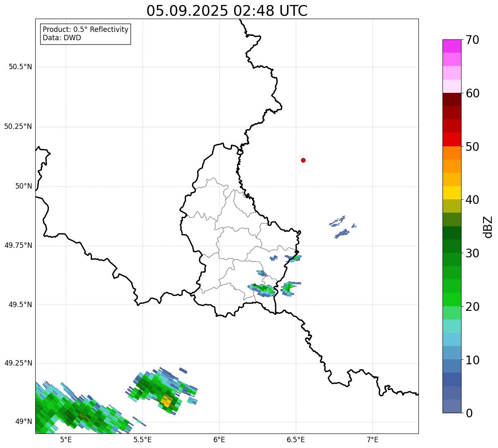The image size is (498, 448).
Task: Click the 49°N latitude label
Action: point(24,421)
